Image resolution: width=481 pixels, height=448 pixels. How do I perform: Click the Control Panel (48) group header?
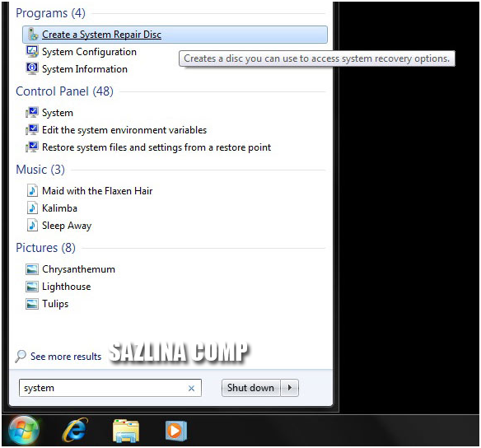(x=64, y=91)
